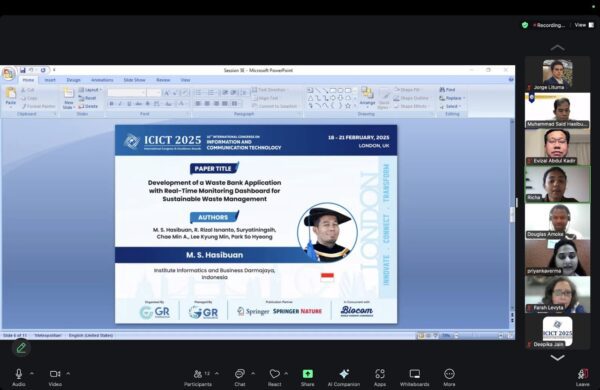600x390 pixels.
Task: Open the More options icon
Action: point(449,374)
